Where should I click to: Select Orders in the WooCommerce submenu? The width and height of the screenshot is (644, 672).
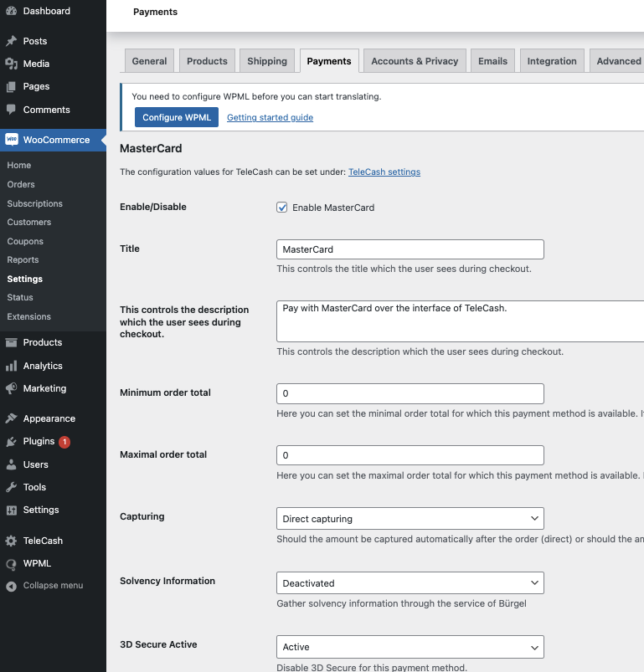coord(21,184)
